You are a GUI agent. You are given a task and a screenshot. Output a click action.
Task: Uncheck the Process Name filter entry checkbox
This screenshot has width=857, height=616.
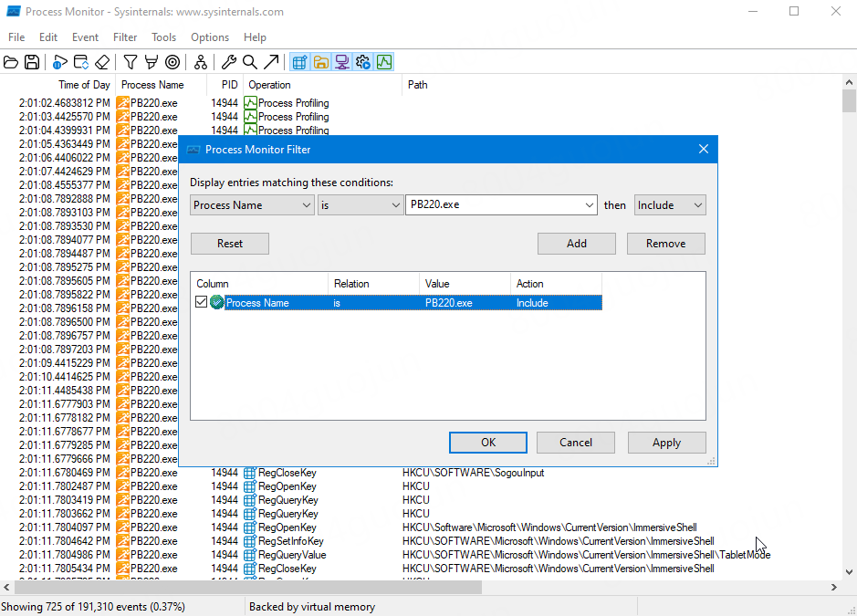(201, 302)
